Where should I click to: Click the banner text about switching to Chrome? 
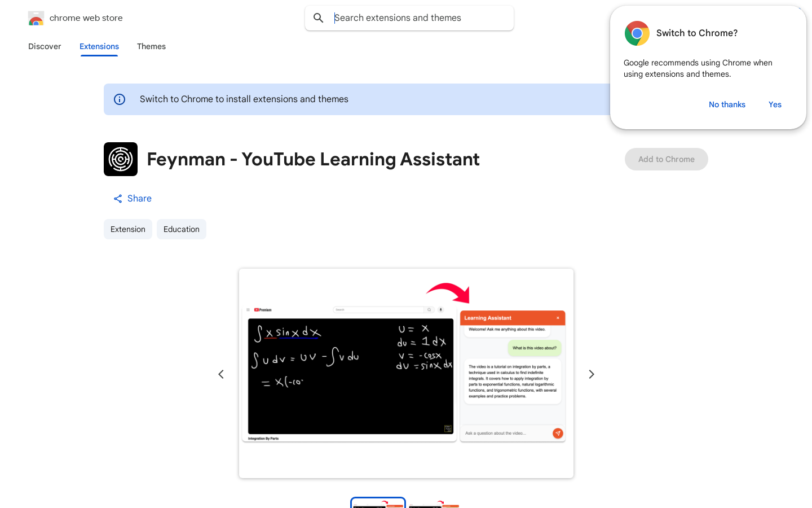[x=244, y=99]
